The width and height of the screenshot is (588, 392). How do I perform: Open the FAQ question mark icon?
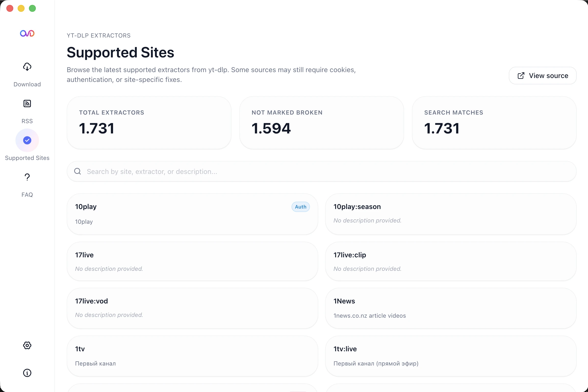pyautogui.click(x=27, y=177)
